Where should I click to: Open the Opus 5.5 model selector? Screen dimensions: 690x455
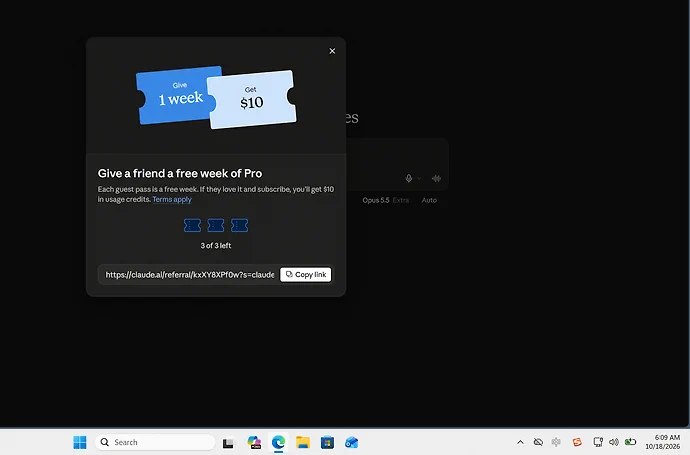coord(385,200)
